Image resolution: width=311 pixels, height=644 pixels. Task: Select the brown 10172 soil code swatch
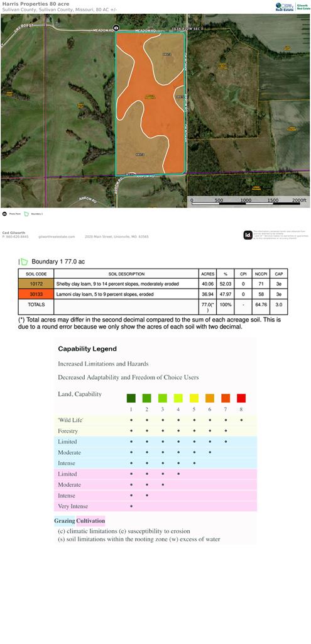pos(36,284)
